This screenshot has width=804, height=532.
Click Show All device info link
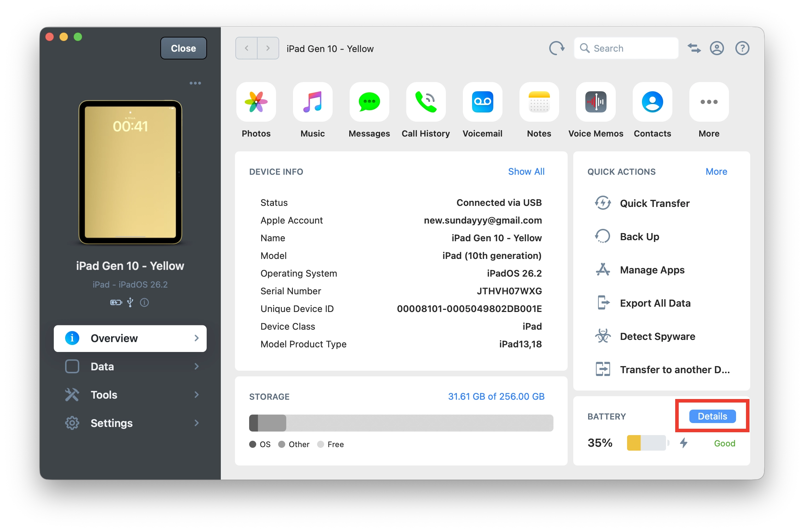[526, 172]
